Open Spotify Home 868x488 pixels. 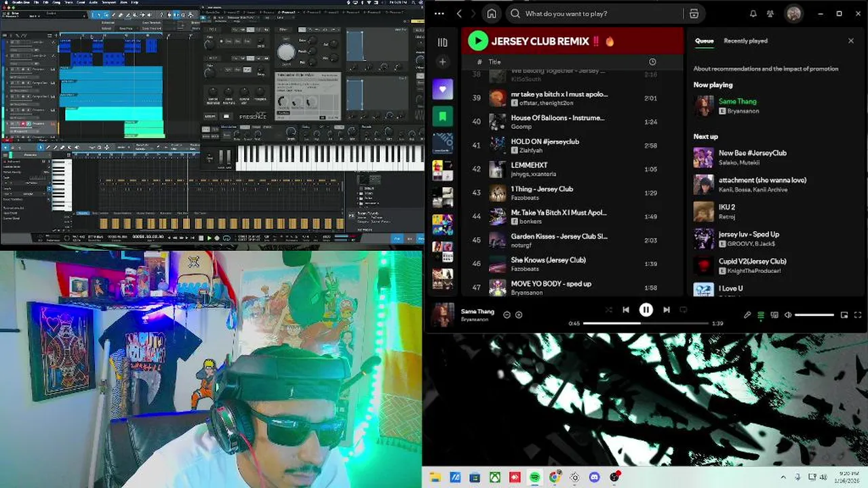tap(492, 14)
